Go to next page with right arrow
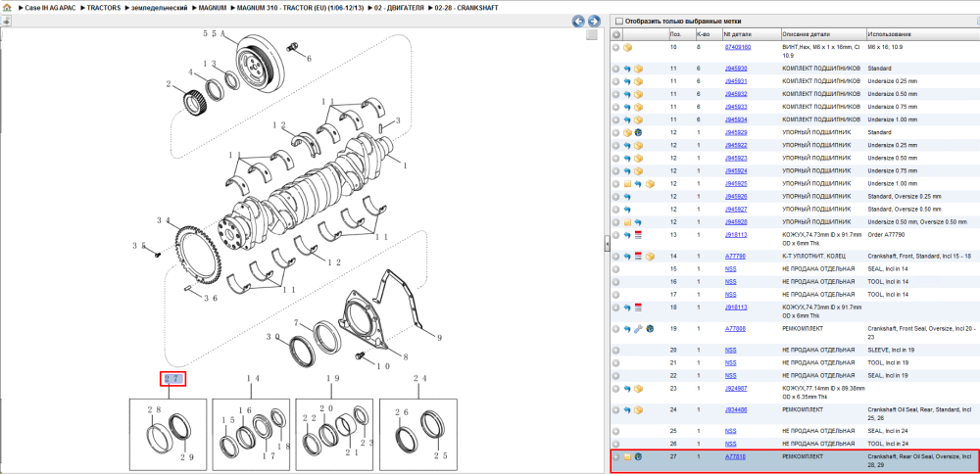 (594, 22)
